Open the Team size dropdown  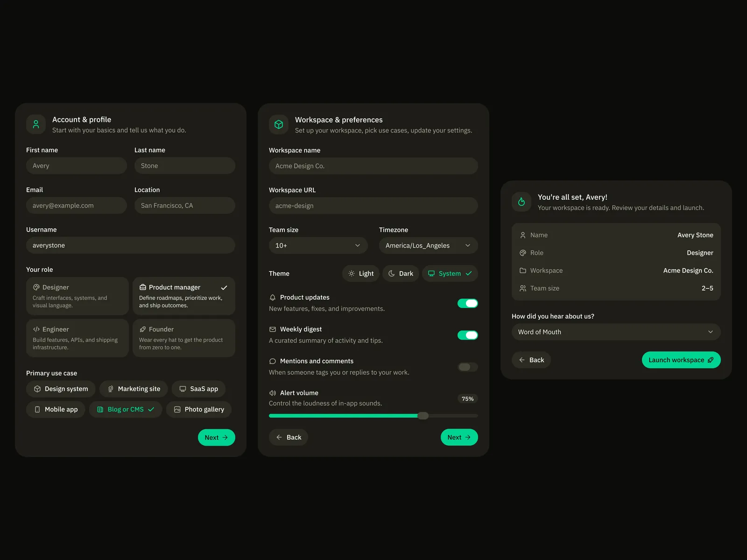318,245
